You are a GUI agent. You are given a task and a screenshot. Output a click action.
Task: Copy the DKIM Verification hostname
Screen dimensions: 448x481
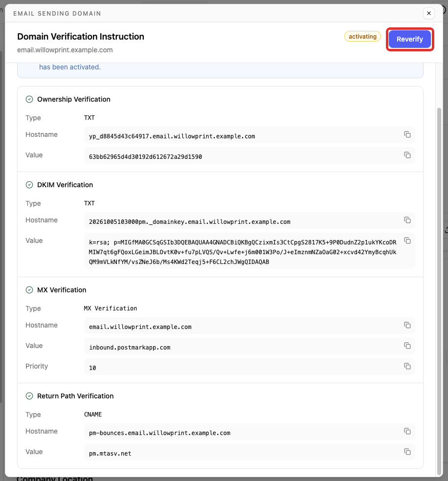407,220
